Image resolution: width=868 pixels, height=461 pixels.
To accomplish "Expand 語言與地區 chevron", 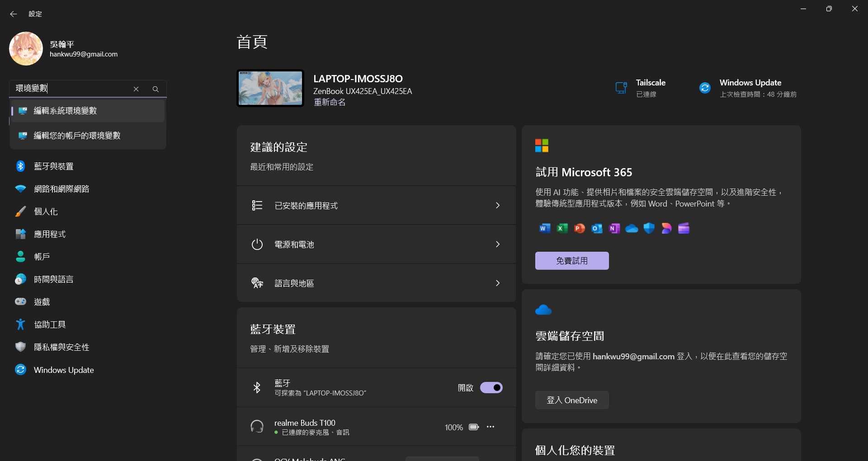I will (498, 283).
